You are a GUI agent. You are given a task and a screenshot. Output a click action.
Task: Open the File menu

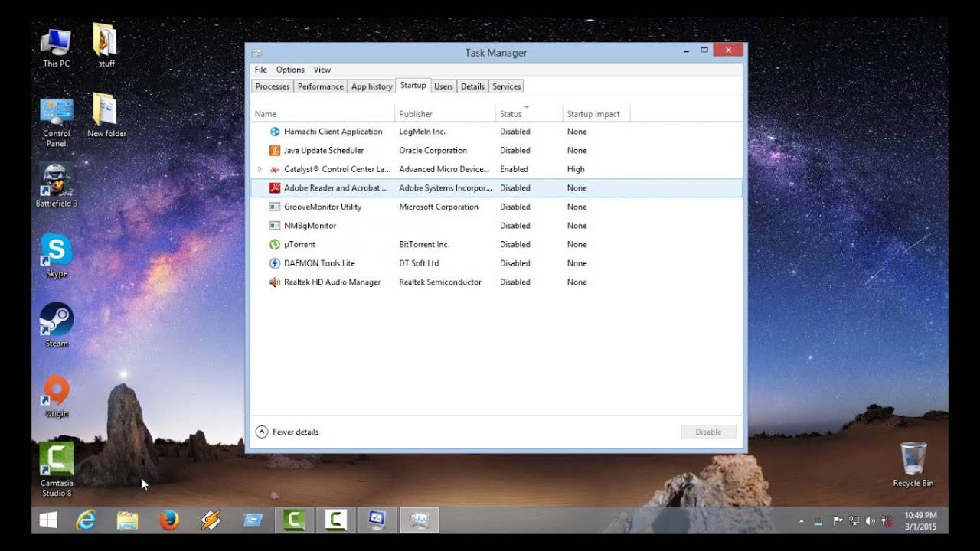pyautogui.click(x=261, y=70)
